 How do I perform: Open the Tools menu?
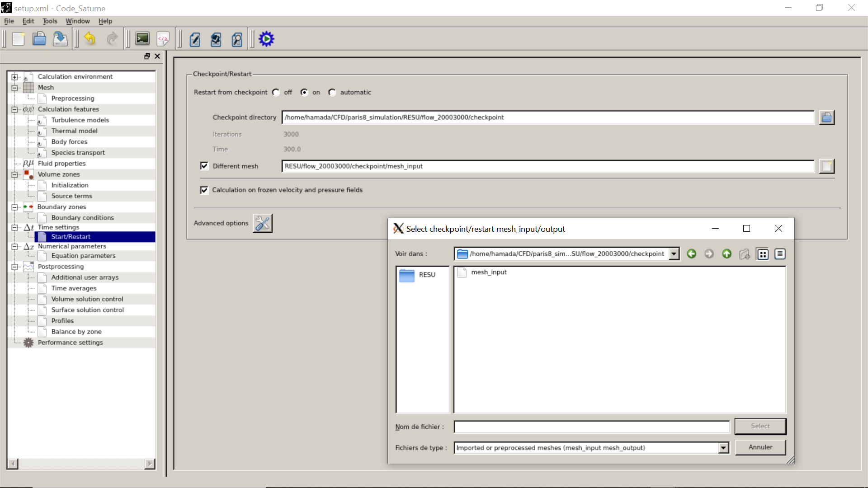tap(50, 21)
